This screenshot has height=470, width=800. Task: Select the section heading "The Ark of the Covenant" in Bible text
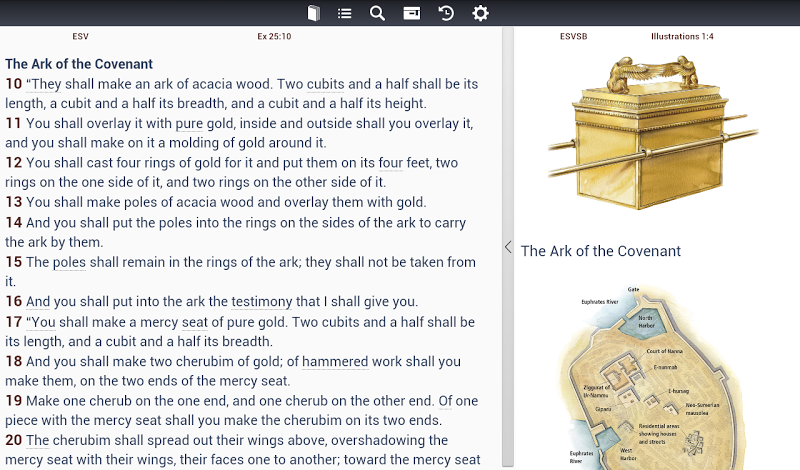[x=79, y=64]
